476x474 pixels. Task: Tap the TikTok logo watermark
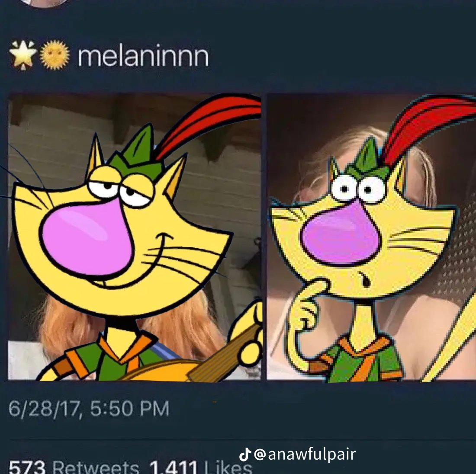[x=244, y=454]
